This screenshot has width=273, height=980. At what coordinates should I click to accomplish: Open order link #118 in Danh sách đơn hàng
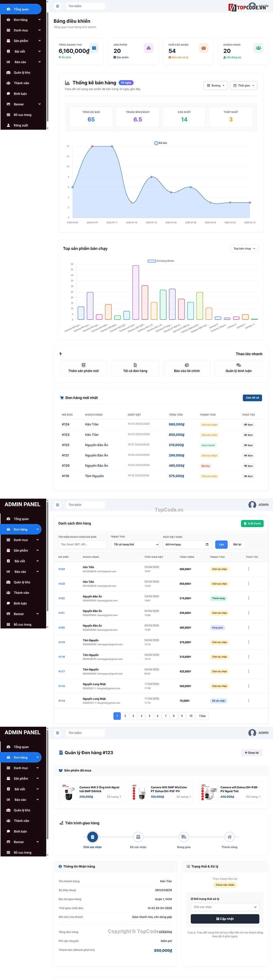[x=62, y=657]
